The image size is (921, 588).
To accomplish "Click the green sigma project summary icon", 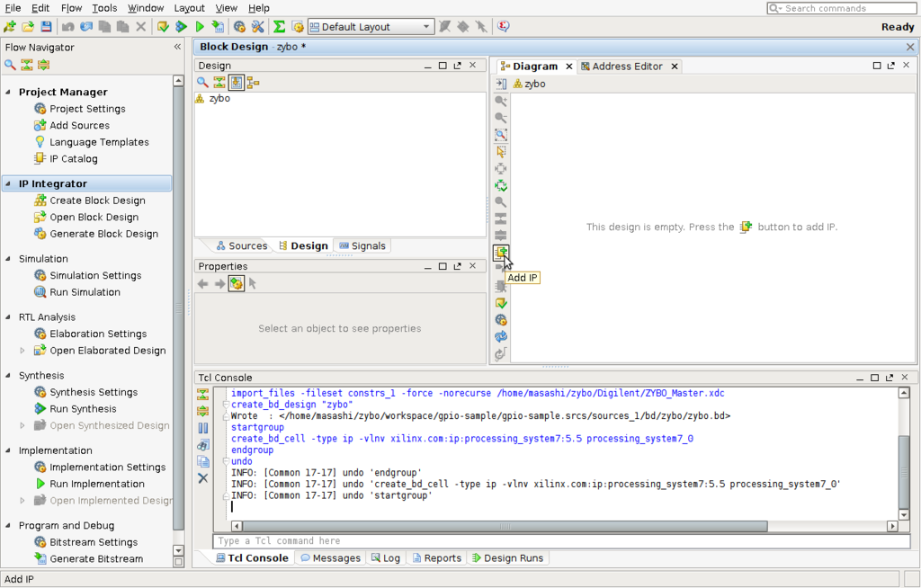I will click(x=279, y=26).
